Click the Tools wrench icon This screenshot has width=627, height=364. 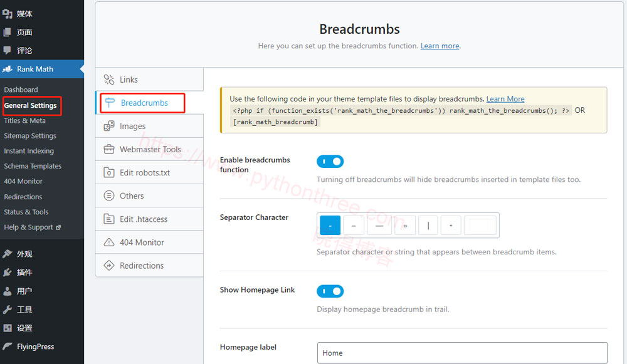(7, 309)
